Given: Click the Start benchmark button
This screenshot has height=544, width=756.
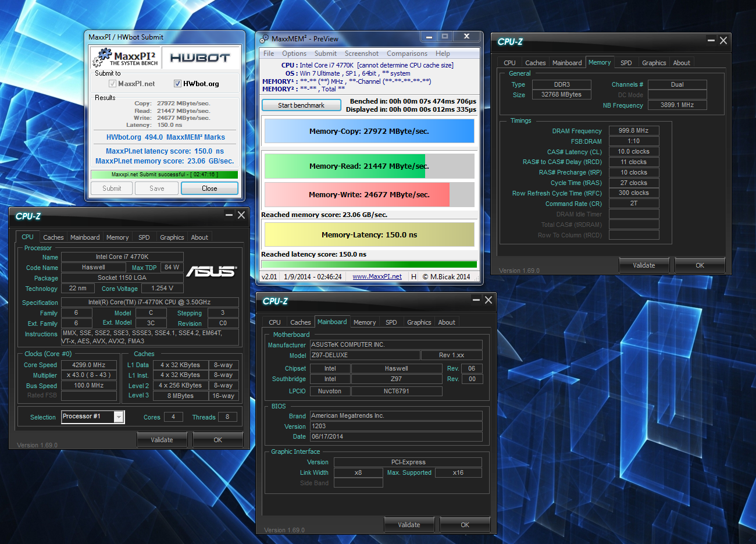Looking at the screenshot, I should (x=301, y=105).
